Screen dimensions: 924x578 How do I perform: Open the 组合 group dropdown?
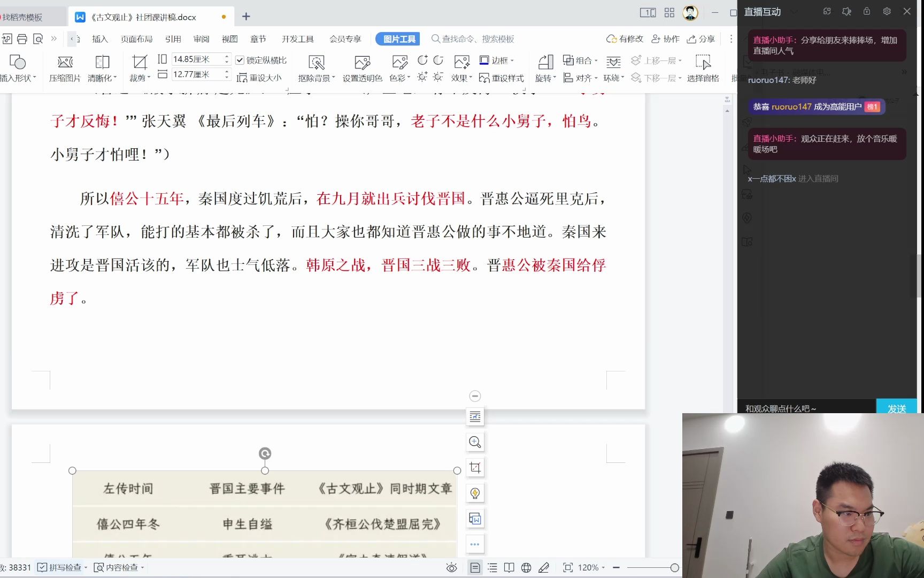tap(581, 60)
